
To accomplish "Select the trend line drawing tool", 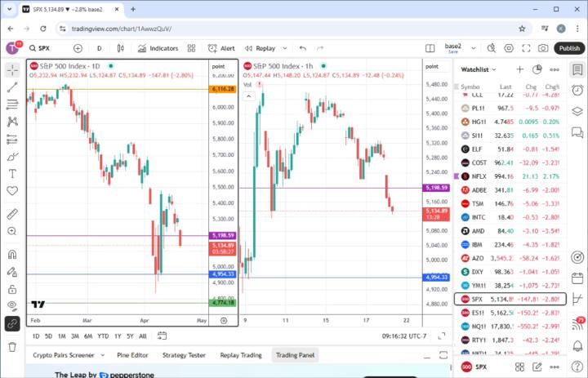I will point(12,87).
